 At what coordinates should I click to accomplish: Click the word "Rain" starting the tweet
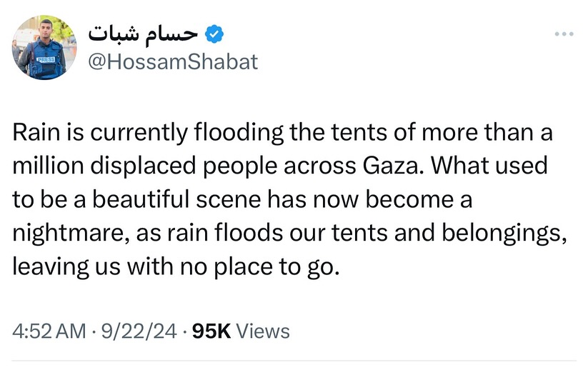[x=31, y=133]
